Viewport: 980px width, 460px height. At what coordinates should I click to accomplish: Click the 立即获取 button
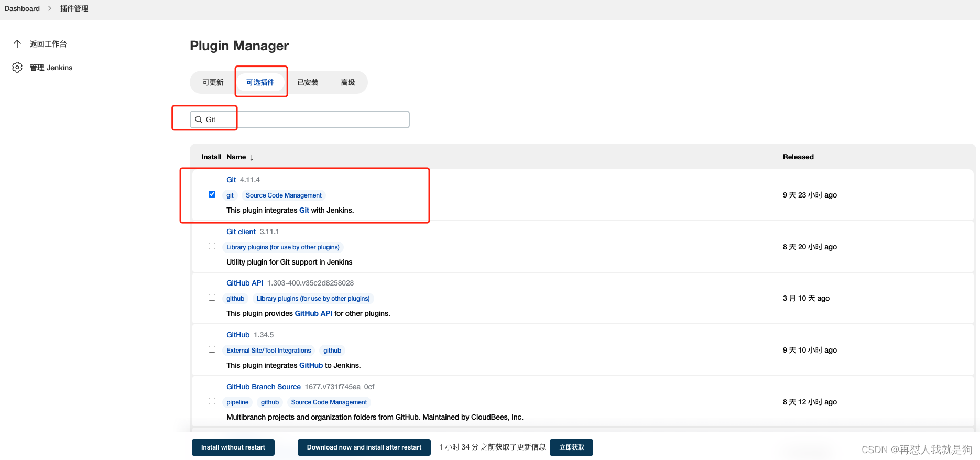point(571,447)
